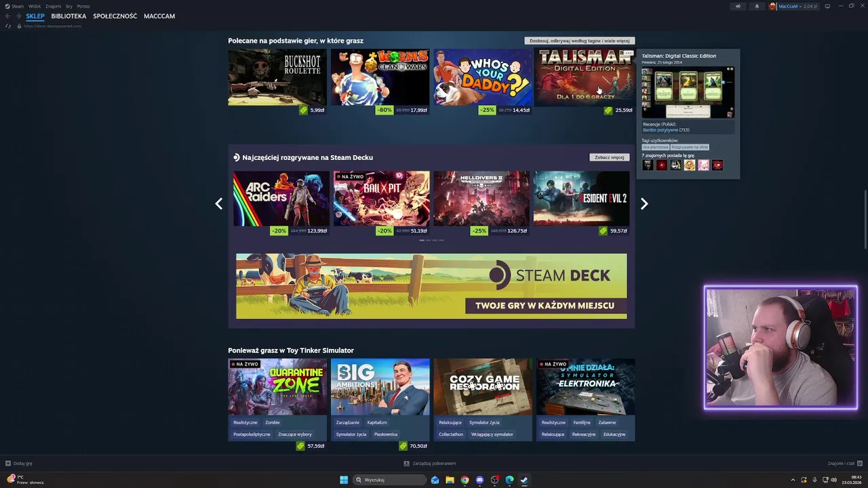Open the Gry menu
This screenshot has height=488, width=868.
pos(69,6)
